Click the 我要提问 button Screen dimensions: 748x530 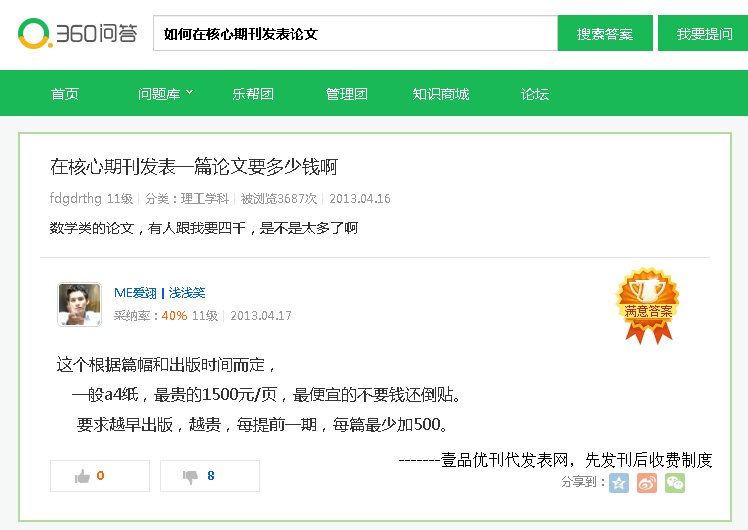(704, 33)
